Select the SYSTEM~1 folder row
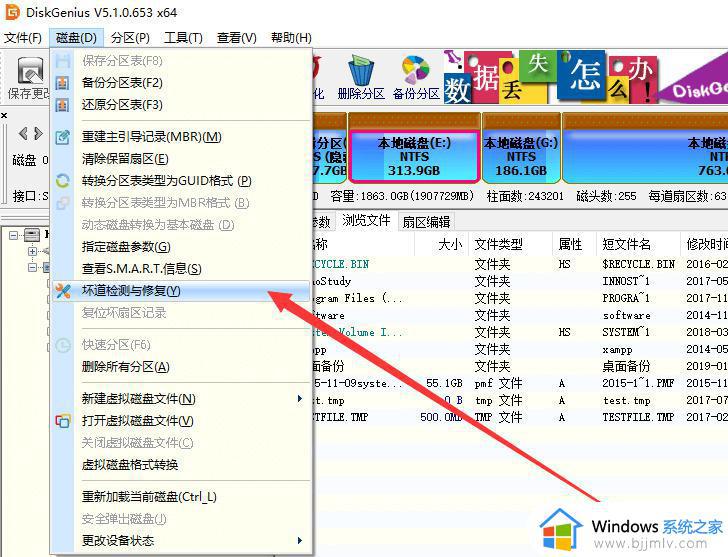 click(520, 332)
